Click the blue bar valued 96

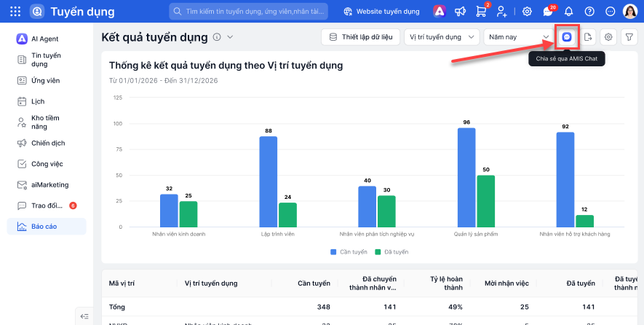tap(466, 177)
